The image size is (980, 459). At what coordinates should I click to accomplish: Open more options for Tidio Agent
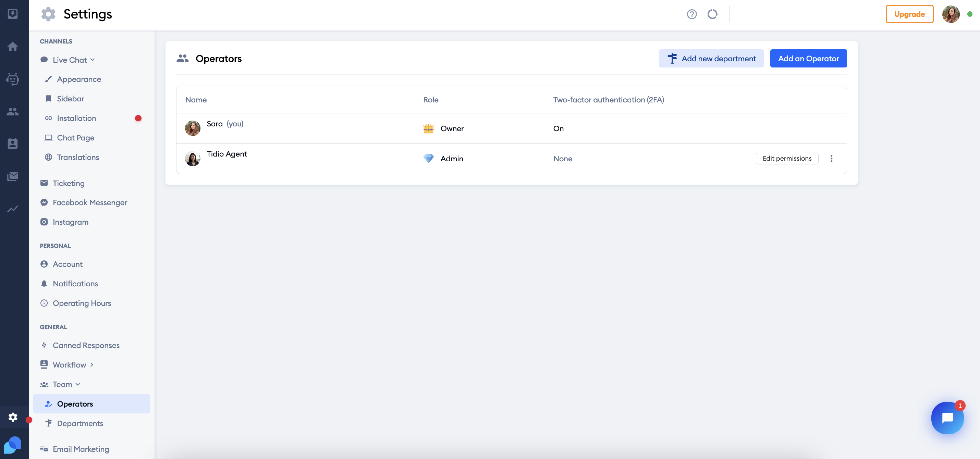click(x=831, y=159)
